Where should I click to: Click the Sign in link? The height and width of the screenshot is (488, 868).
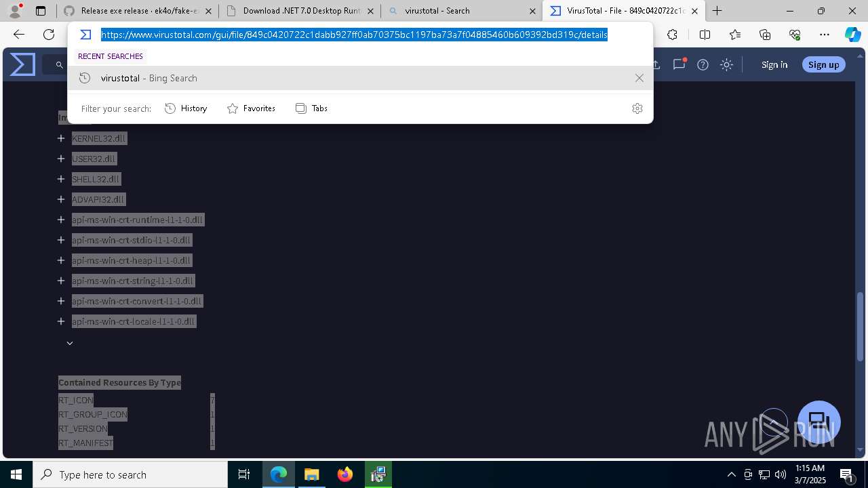(x=774, y=64)
